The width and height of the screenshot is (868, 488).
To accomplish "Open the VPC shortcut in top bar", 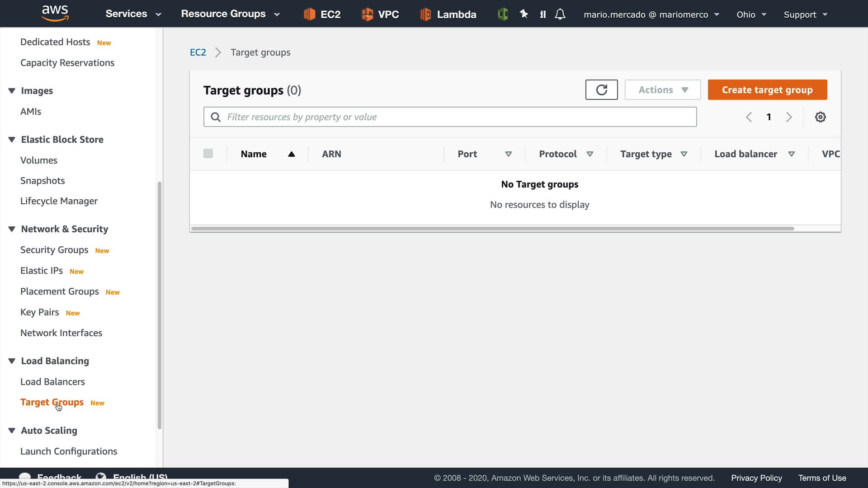I will tap(380, 14).
